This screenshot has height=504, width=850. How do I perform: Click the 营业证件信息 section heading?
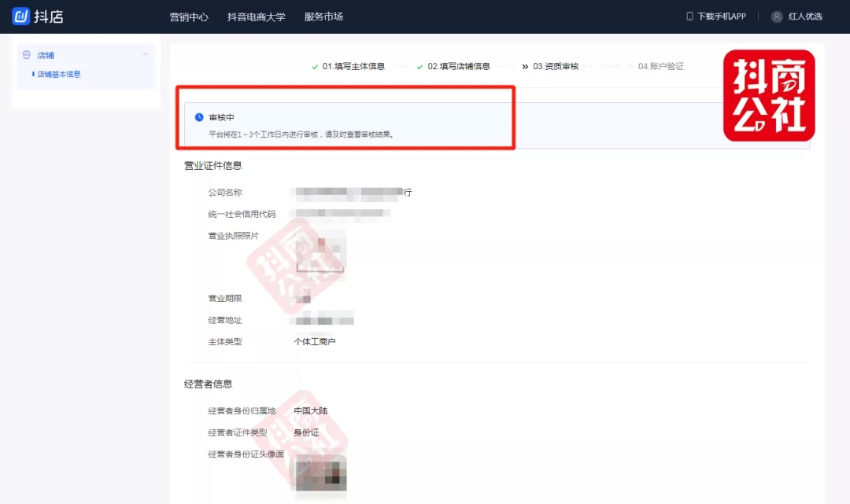click(x=213, y=166)
